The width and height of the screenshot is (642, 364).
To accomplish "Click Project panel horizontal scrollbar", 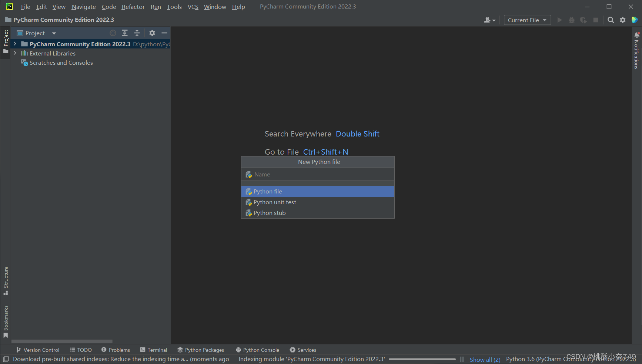I will 62,341.
